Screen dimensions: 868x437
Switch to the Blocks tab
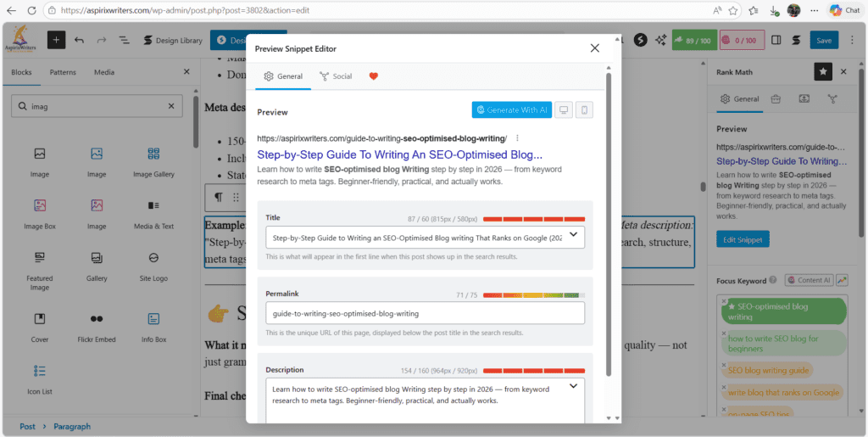(x=21, y=72)
